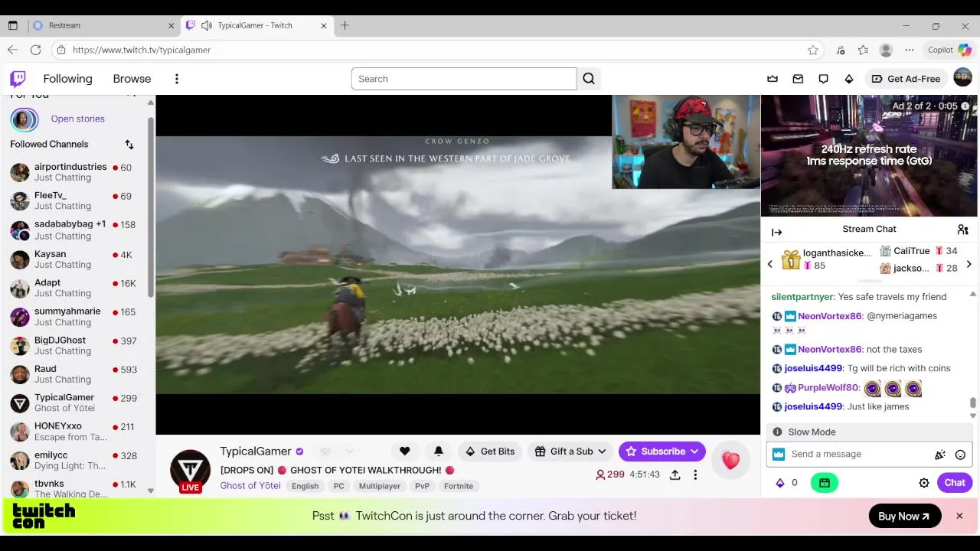Show the next gift leaderboard entry

(x=969, y=264)
